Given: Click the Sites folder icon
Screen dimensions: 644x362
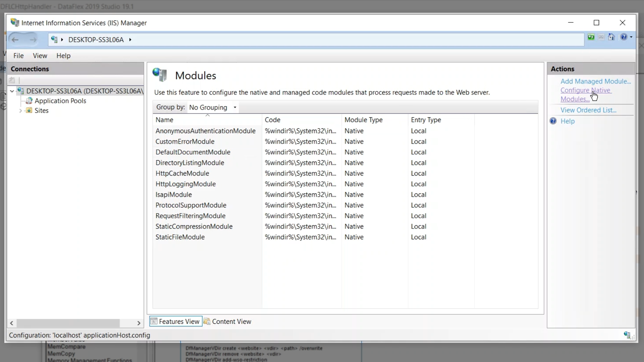Looking at the screenshot, I should [29, 111].
